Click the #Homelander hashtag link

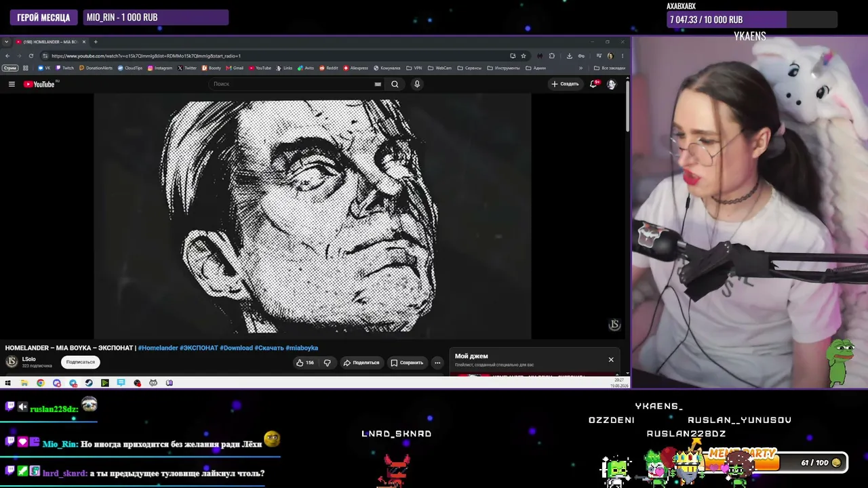pos(158,348)
